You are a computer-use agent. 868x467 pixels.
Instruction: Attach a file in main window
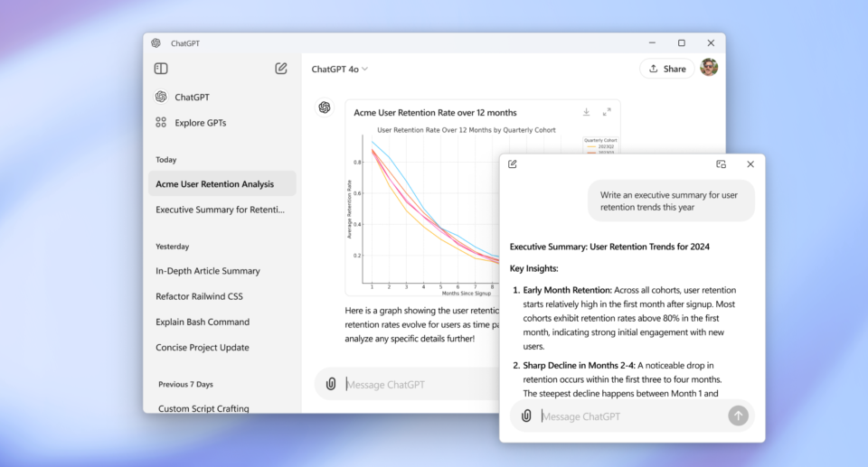click(331, 384)
